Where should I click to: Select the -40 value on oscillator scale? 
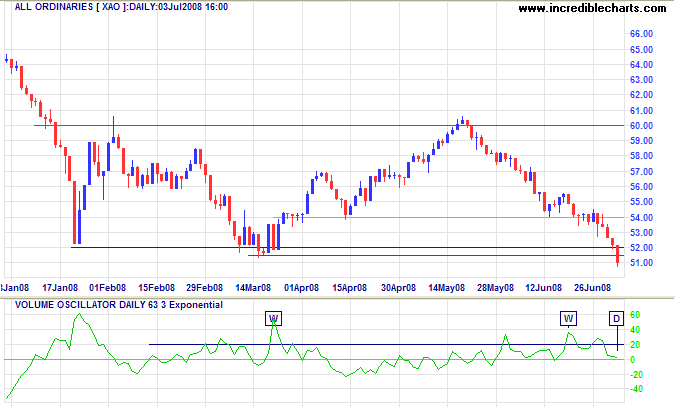pyautogui.click(x=636, y=389)
